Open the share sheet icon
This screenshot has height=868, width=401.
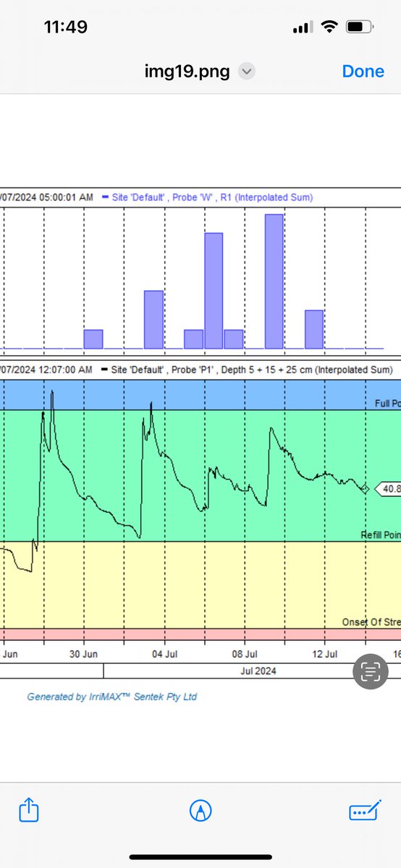pos(29,811)
